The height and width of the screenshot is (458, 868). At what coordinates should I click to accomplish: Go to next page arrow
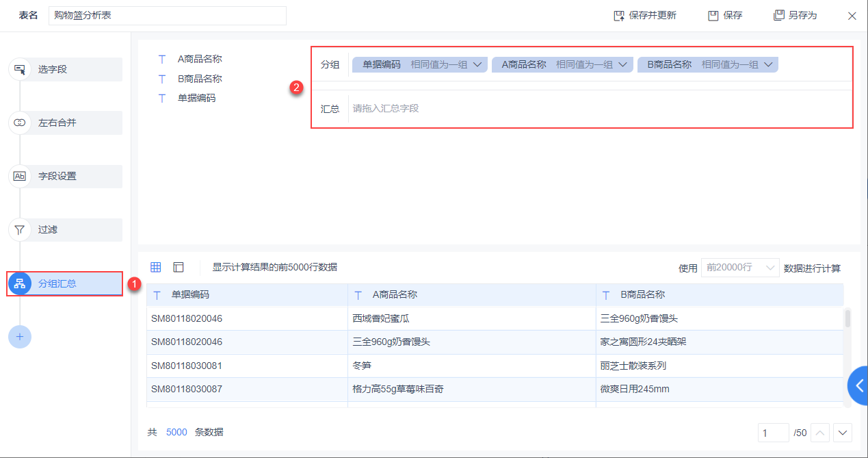(x=843, y=433)
